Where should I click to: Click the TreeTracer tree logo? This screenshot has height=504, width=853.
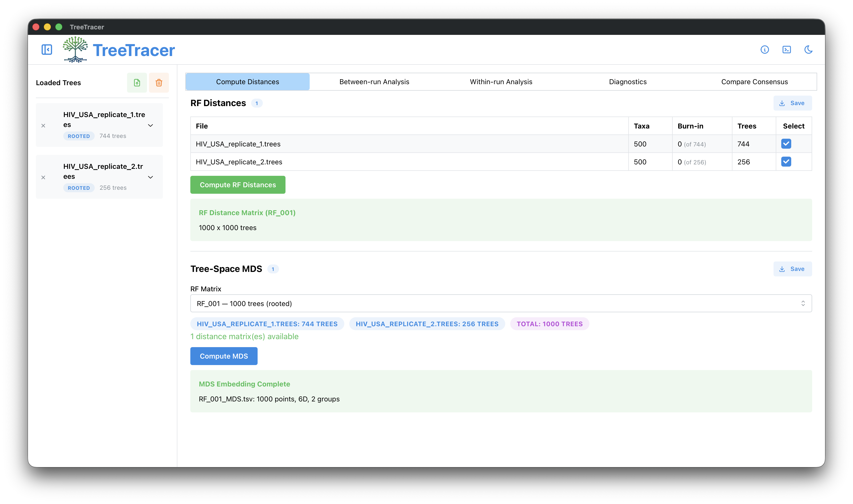point(75,50)
